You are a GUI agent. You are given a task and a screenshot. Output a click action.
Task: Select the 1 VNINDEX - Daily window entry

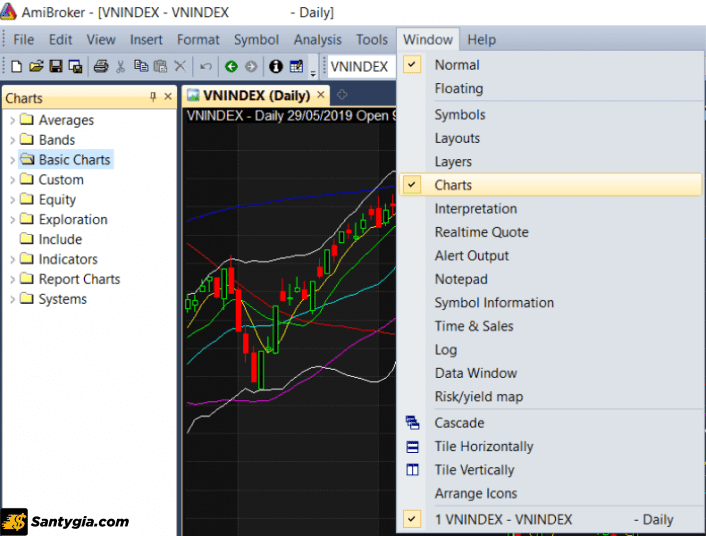[x=550, y=519]
